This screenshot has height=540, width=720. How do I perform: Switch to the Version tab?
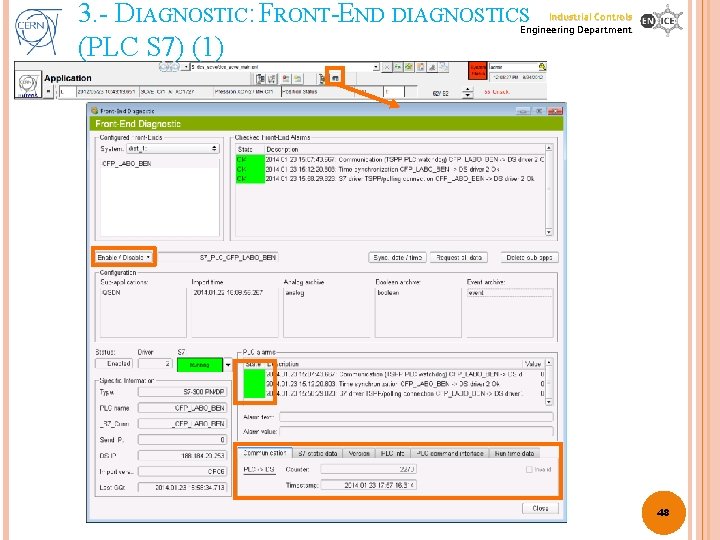(359, 453)
